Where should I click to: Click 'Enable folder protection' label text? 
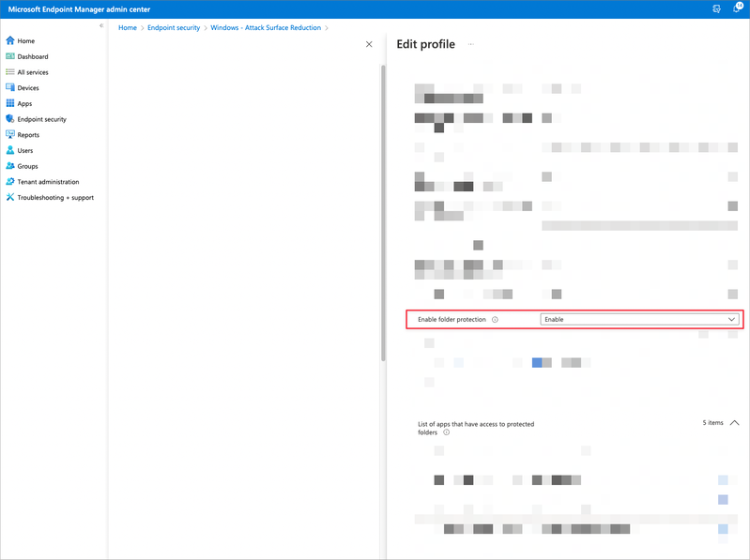click(x=452, y=320)
